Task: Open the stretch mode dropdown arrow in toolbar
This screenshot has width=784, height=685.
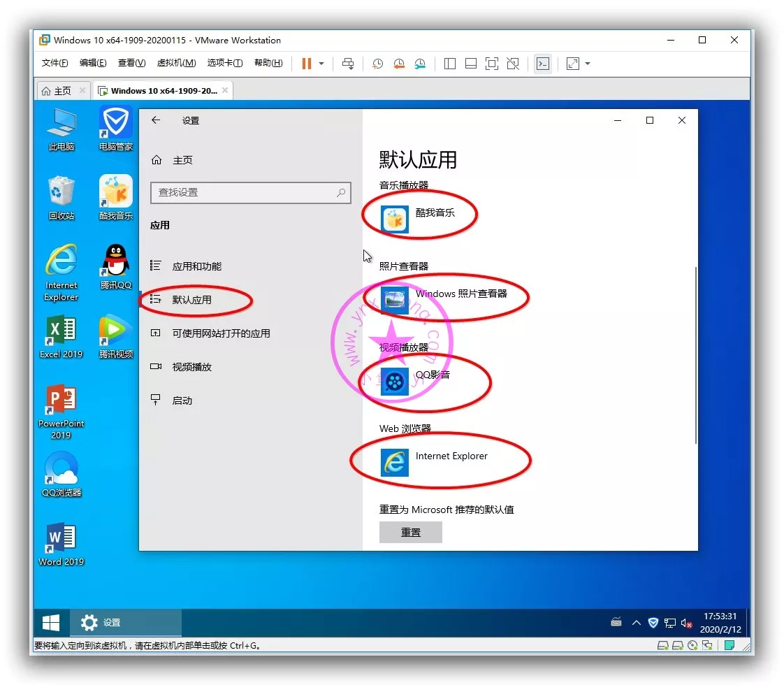Action: (588, 64)
